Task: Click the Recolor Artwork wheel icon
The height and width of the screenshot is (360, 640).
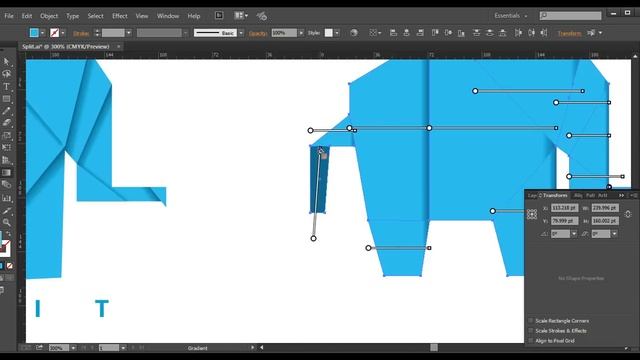Action: 354,33
